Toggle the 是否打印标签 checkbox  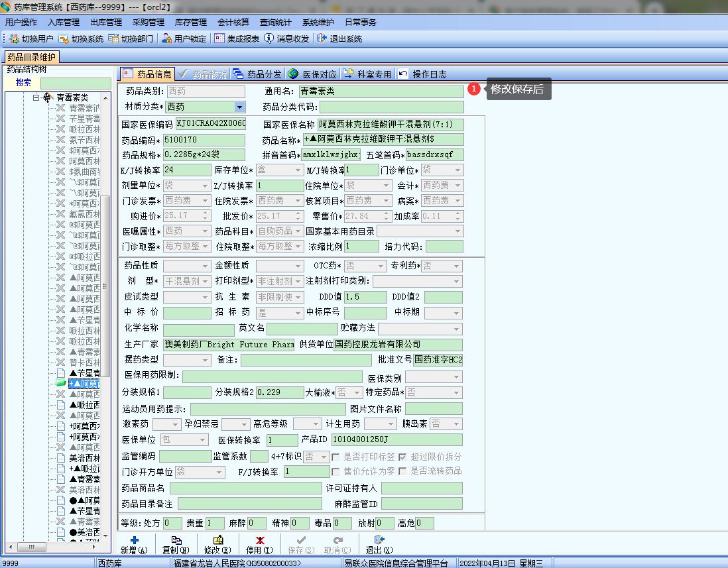(336, 457)
